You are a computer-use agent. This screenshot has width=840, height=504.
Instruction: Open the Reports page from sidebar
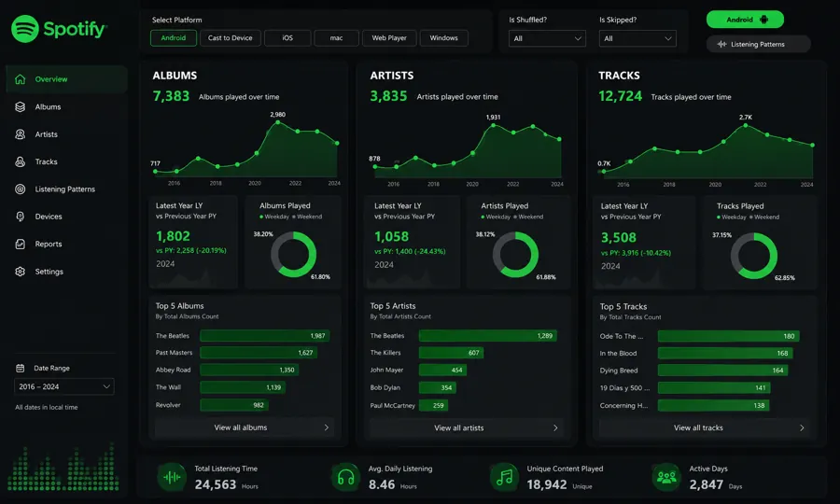pos(67,245)
